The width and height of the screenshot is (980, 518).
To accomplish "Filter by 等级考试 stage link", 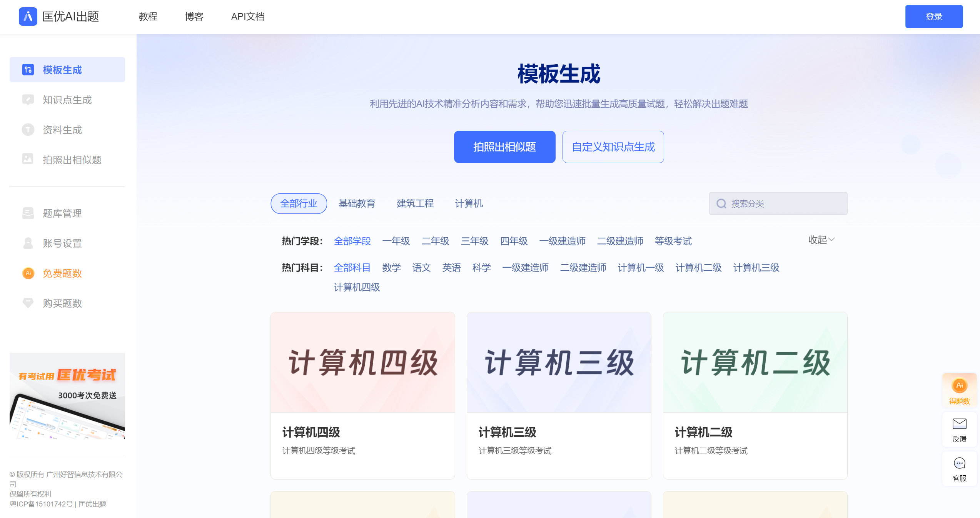I will click(673, 241).
